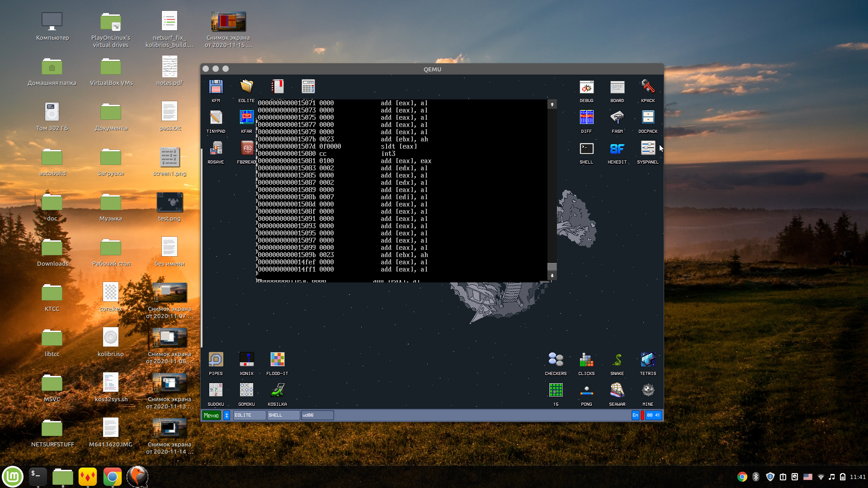The height and width of the screenshot is (488, 868).
Task: Open the screenshot thumbnail Снимок экрана от 2020-11-15
Action: point(228,29)
